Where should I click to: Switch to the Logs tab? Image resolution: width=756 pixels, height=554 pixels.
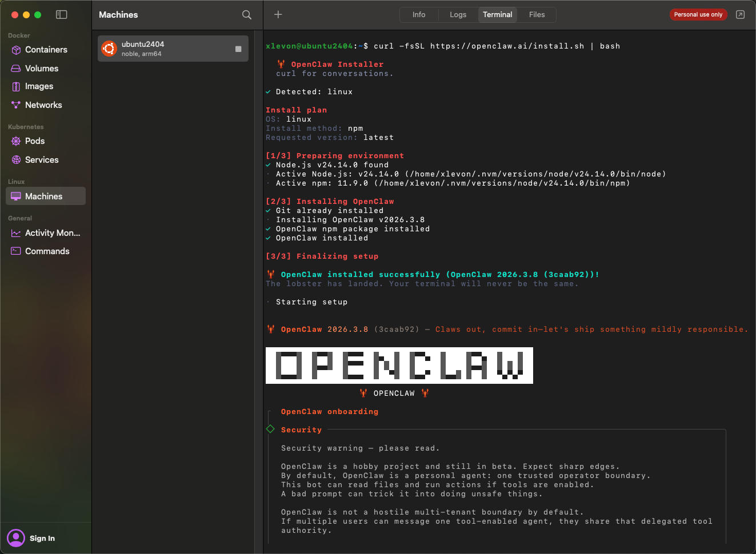pos(458,15)
